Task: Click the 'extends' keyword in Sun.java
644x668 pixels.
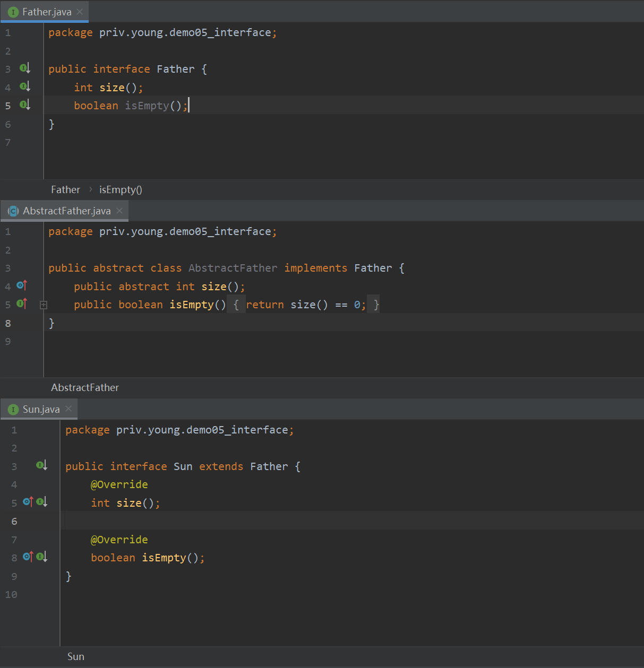Action: (x=221, y=466)
